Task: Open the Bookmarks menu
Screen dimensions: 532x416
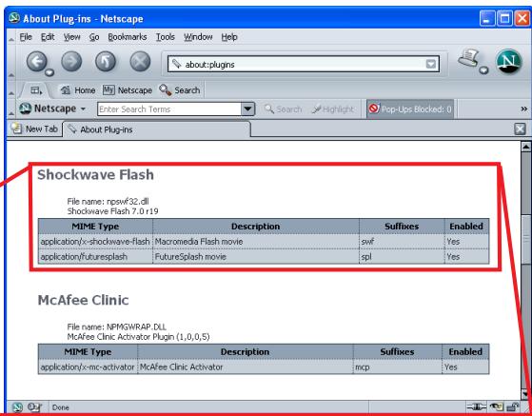Action: click(128, 37)
